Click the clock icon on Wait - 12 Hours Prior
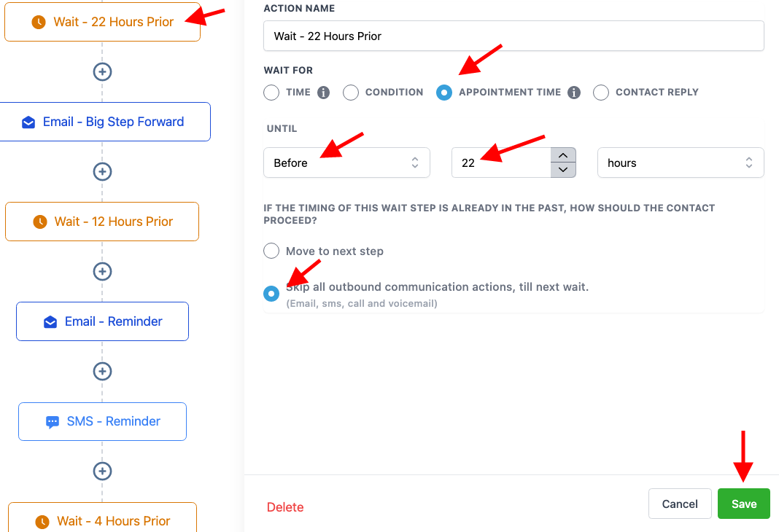The width and height of the screenshot is (779, 532). click(41, 222)
